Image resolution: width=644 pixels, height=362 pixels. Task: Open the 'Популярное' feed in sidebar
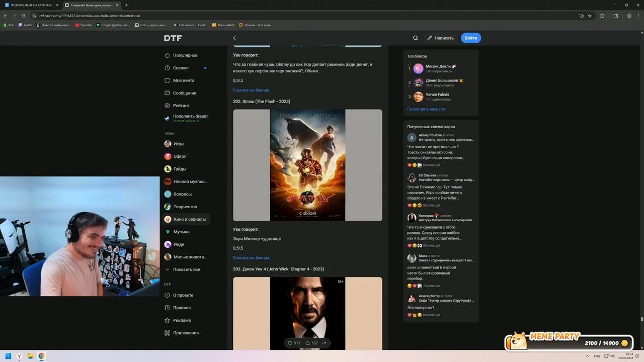(x=185, y=55)
